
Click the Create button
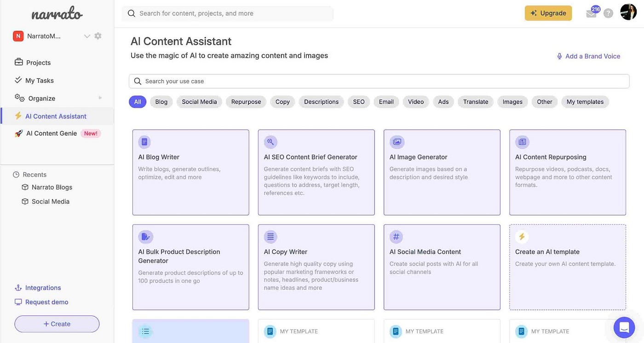57,324
